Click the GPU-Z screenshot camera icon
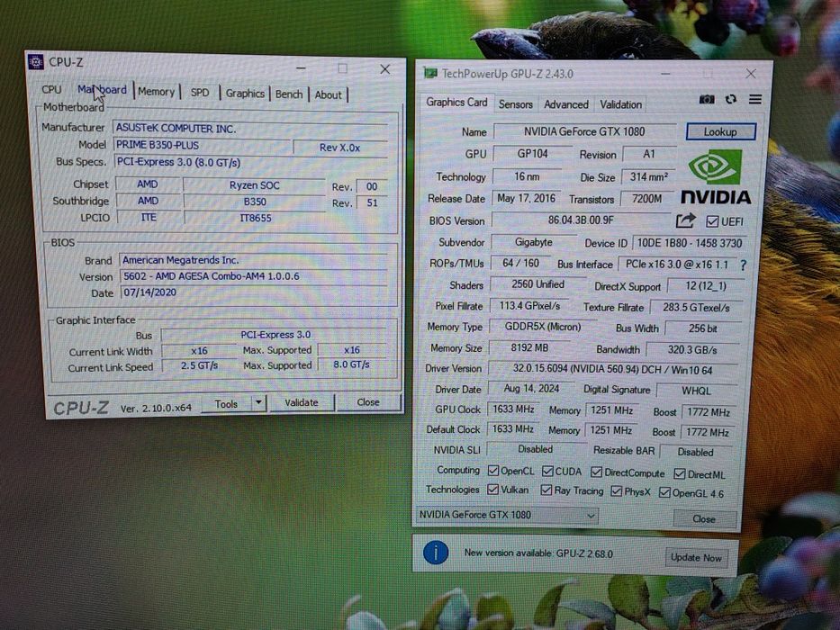 707,100
